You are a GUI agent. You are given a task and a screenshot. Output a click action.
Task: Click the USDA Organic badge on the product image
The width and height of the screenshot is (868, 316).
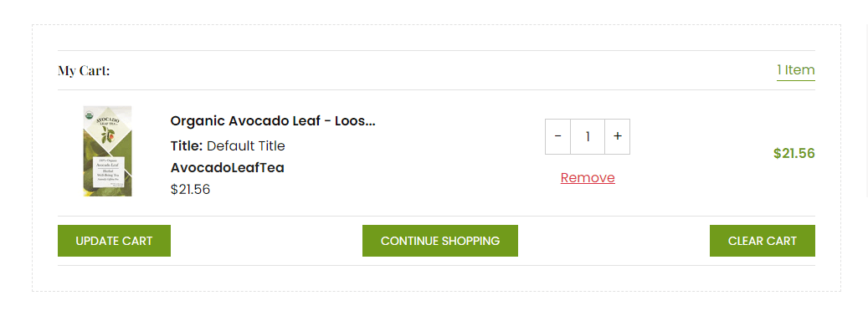(x=89, y=115)
